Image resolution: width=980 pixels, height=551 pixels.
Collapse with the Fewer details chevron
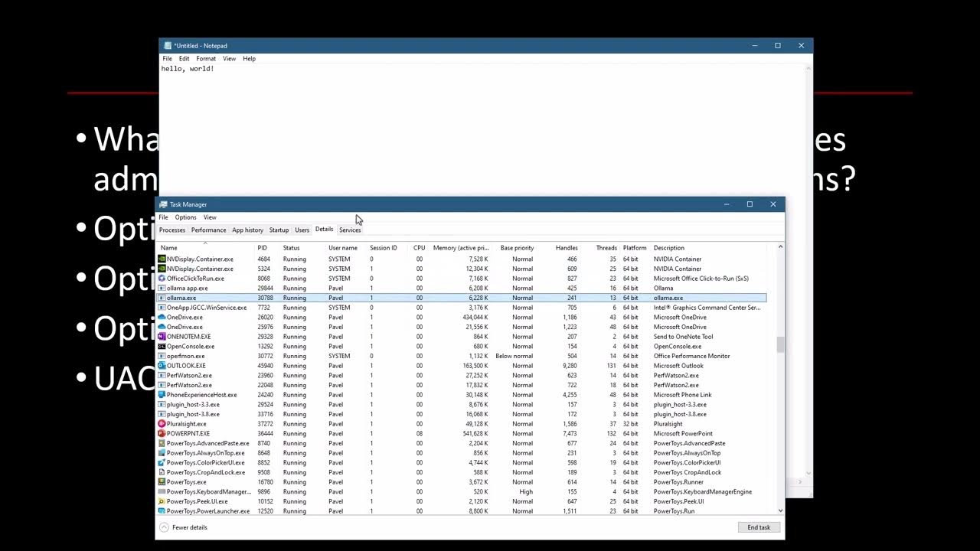(164, 527)
